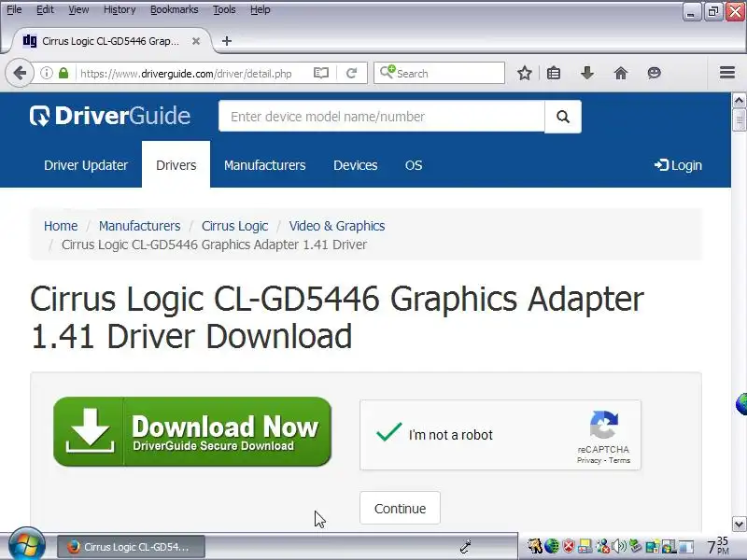Screen dimensions: 747x560
Task: Open site info via the circled i icon
Action: pyautogui.click(x=46, y=73)
